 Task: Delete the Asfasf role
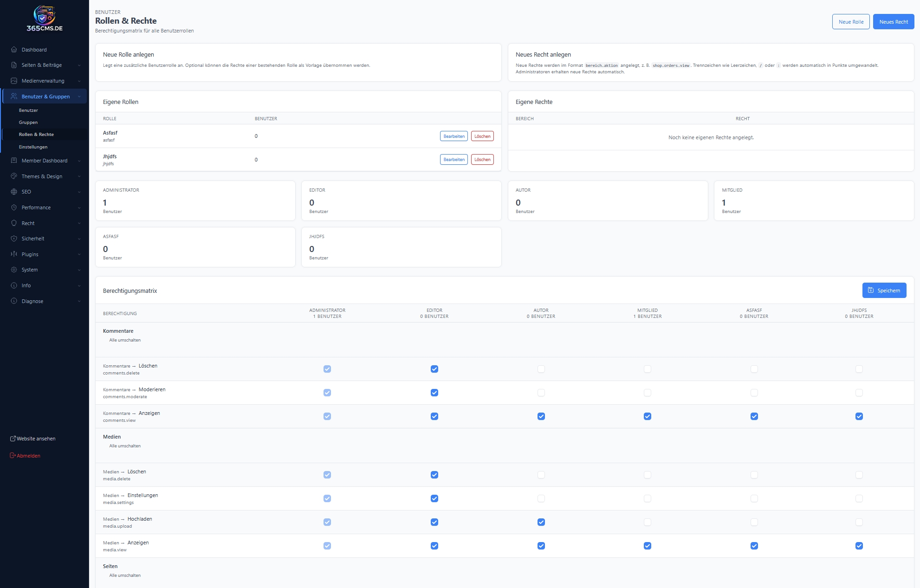482,136
